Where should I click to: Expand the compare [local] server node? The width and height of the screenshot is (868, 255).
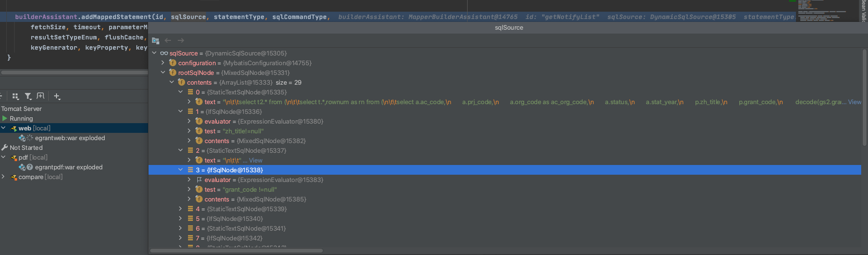(3, 177)
